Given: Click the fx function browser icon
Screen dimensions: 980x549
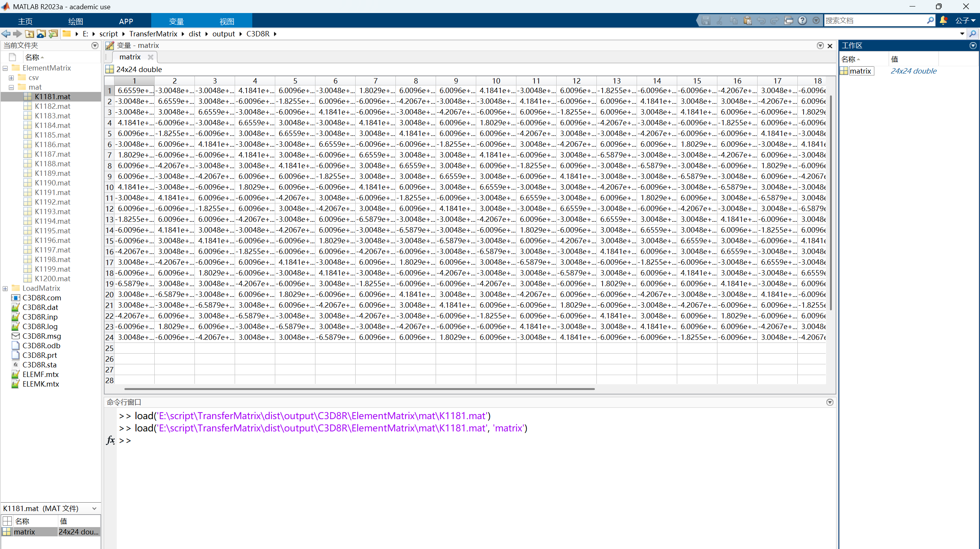Looking at the screenshot, I should 110,440.
